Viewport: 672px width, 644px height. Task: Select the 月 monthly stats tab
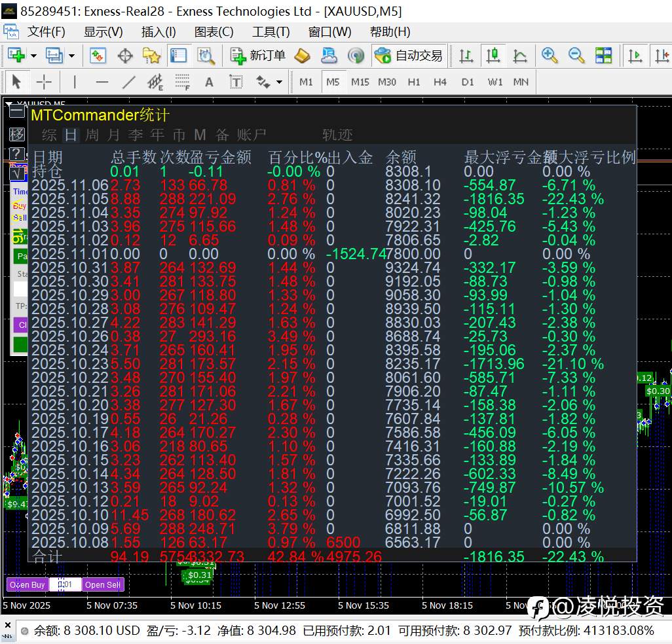point(113,135)
